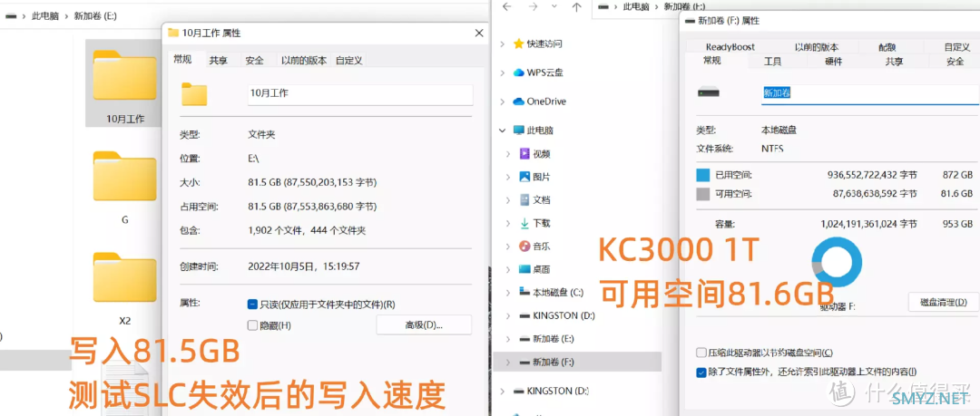The height and width of the screenshot is (416, 980).
Task: Click the WPS云盘 cloud icon
Action: tap(518, 73)
